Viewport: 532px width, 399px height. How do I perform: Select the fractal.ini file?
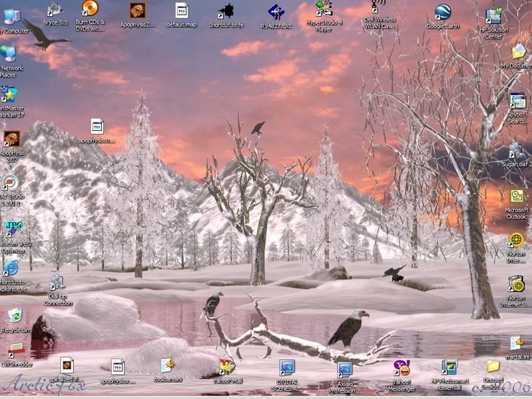(x=517, y=343)
